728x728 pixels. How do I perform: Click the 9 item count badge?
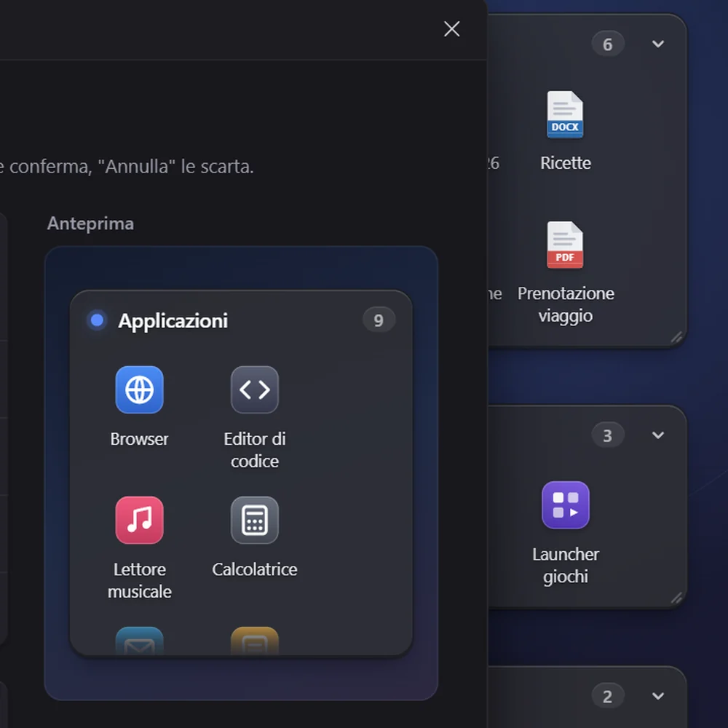(x=379, y=320)
